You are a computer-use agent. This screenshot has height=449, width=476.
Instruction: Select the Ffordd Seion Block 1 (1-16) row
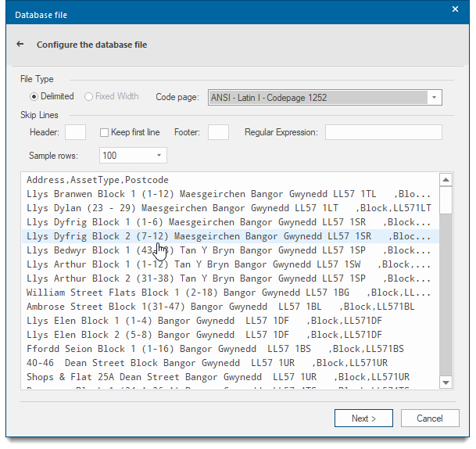[231, 348]
